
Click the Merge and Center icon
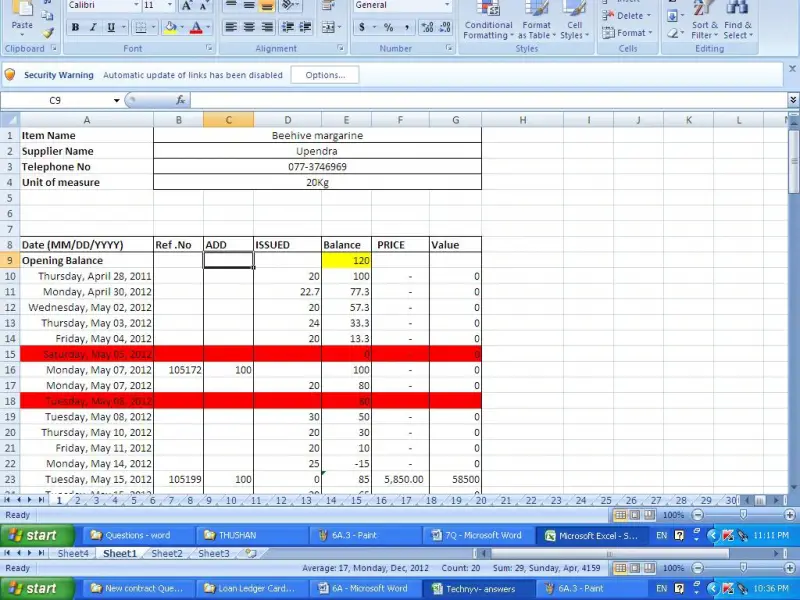tap(328, 27)
